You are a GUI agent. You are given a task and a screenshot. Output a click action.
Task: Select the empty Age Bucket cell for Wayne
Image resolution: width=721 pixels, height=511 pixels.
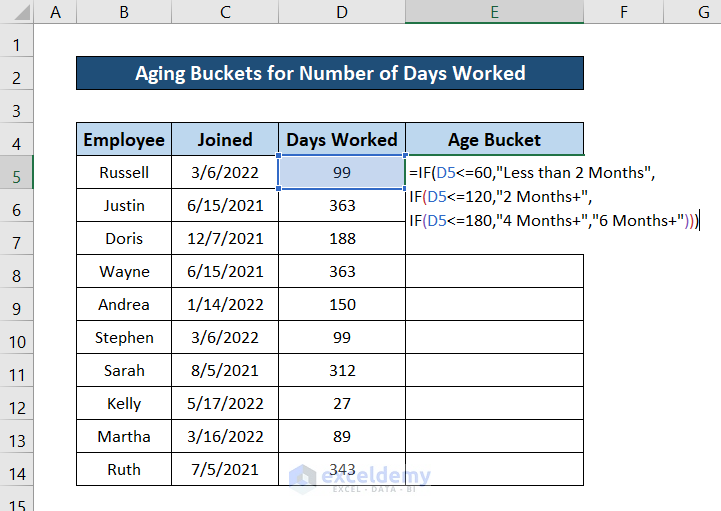point(494,272)
